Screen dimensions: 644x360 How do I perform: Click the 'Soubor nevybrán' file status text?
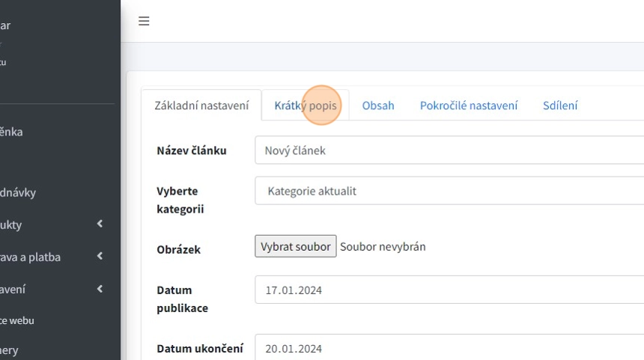pyautogui.click(x=383, y=246)
